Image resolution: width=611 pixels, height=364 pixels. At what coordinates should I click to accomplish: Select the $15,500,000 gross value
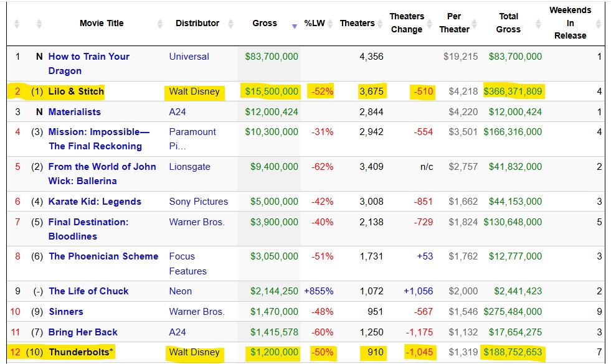[272, 91]
